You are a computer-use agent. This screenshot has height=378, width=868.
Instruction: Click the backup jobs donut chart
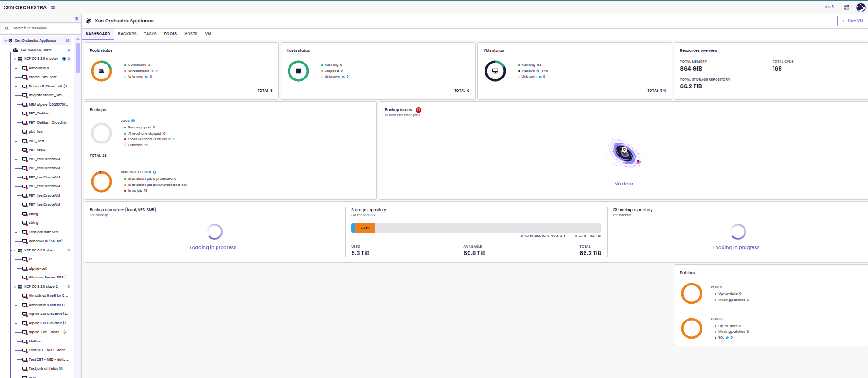click(101, 133)
